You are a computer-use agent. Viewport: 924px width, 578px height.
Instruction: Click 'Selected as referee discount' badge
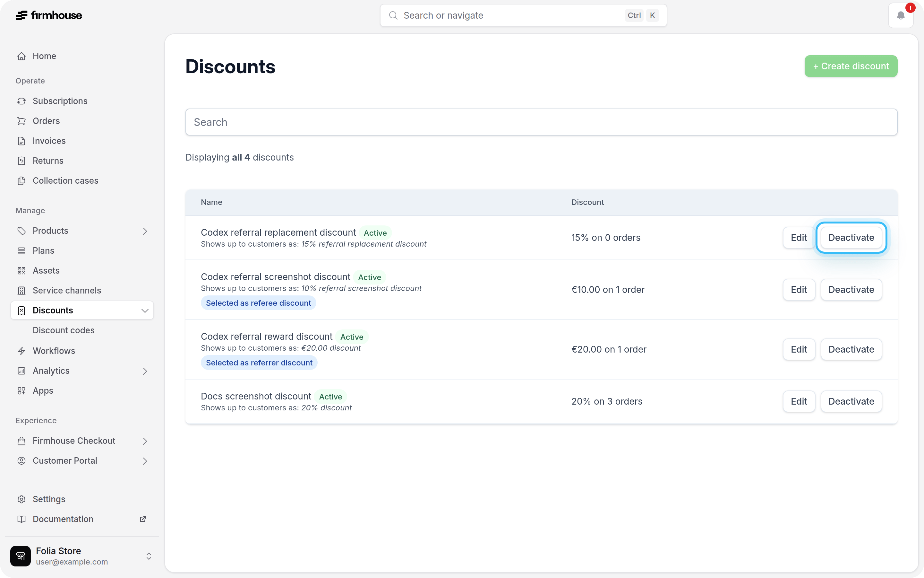tap(259, 303)
